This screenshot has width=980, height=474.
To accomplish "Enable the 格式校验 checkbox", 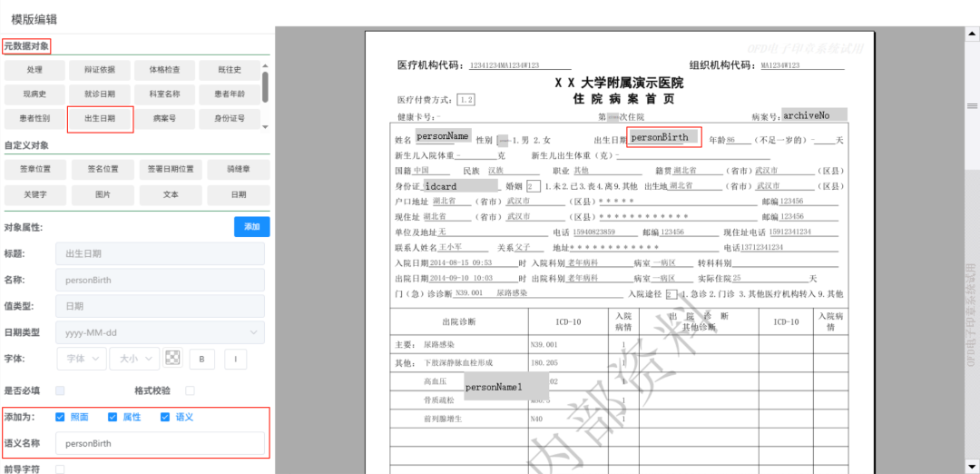I will pyautogui.click(x=190, y=390).
